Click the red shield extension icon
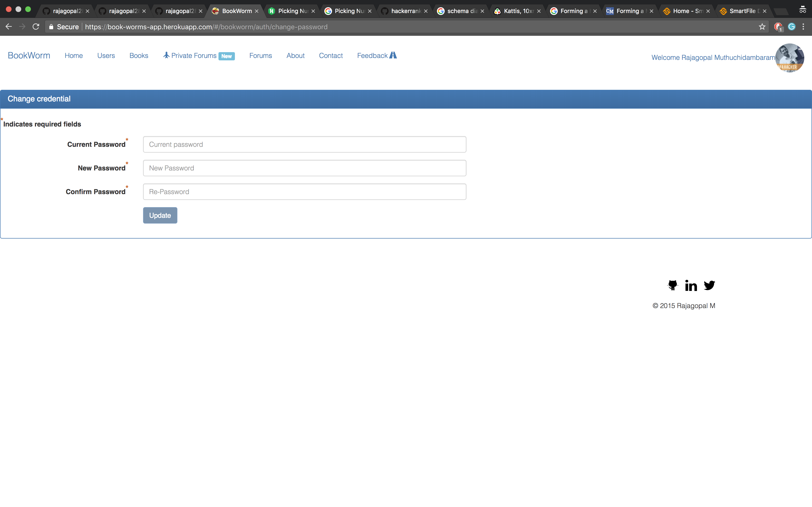Screen dimensions: 812x507 click(778, 27)
